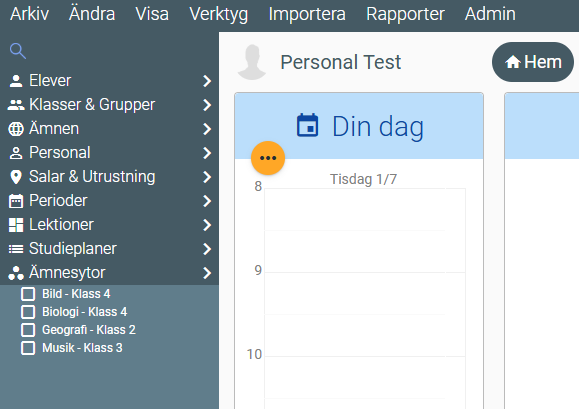579x409 pixels.
Task: Click the Klasser & Grupper group icon
Action: [16, 105]
